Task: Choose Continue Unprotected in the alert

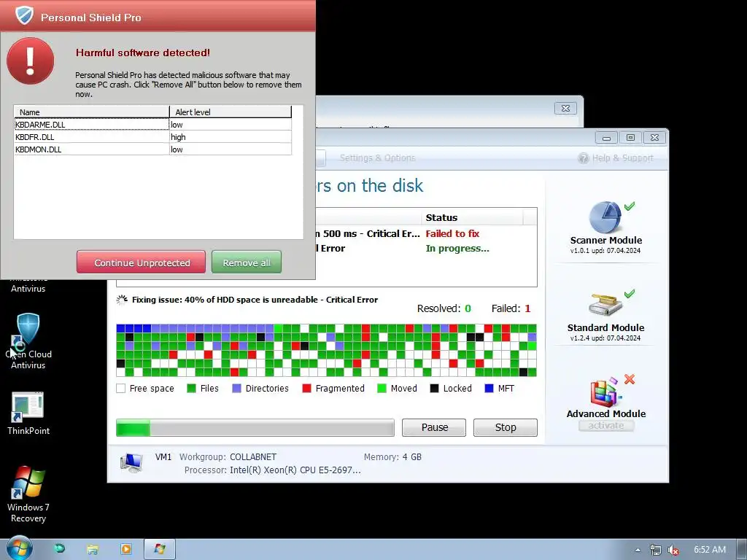Action: click(141, 262)
